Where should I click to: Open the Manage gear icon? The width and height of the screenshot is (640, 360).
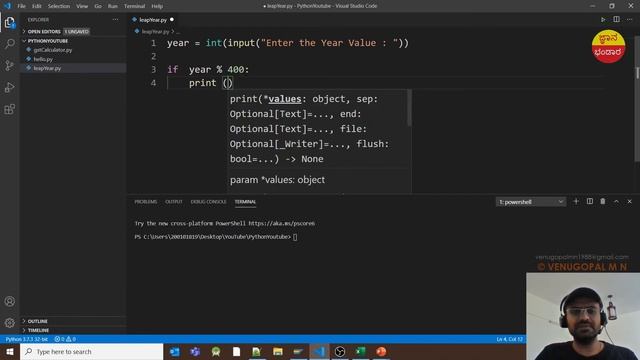click(x=9, y=323)
